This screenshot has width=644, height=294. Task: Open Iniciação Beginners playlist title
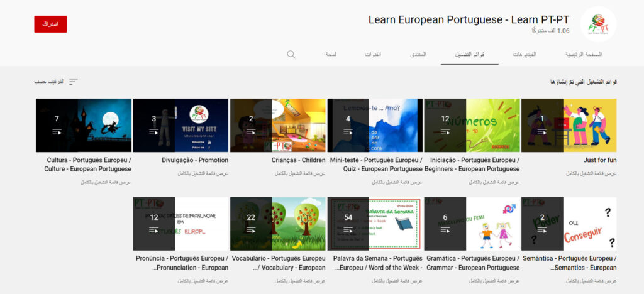(472, 165)
